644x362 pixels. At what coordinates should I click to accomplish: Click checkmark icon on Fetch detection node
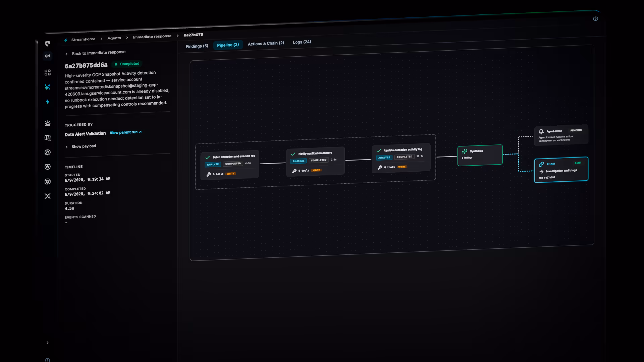208,158
